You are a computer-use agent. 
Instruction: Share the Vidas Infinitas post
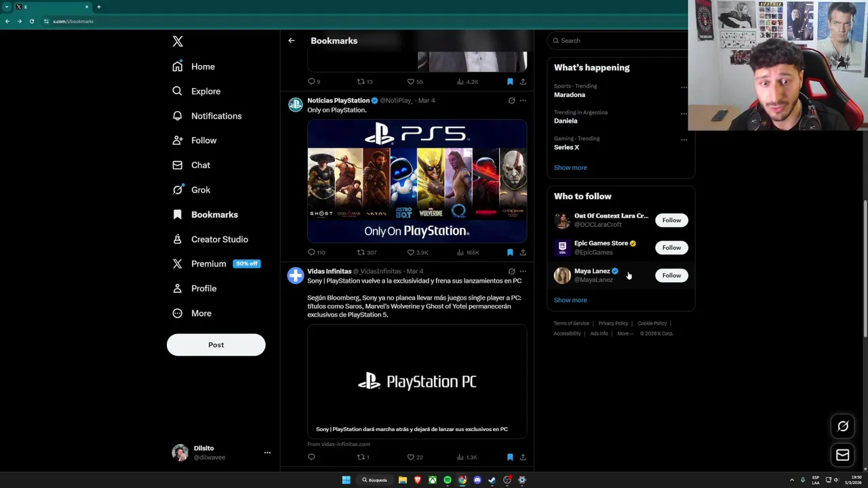523,457
